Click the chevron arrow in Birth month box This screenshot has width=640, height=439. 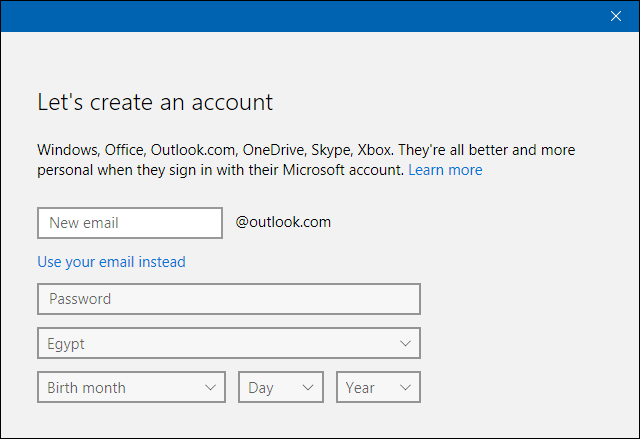click(210, 388)
